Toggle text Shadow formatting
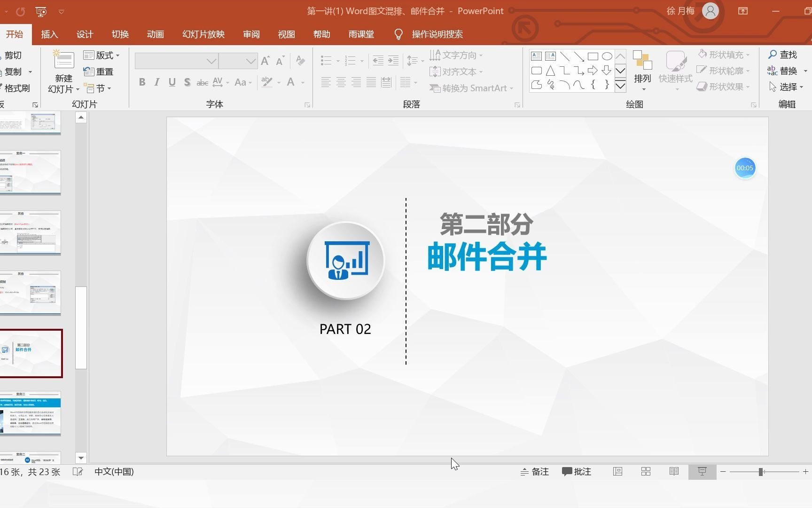The image size is (812, 508). coord(187,82)
